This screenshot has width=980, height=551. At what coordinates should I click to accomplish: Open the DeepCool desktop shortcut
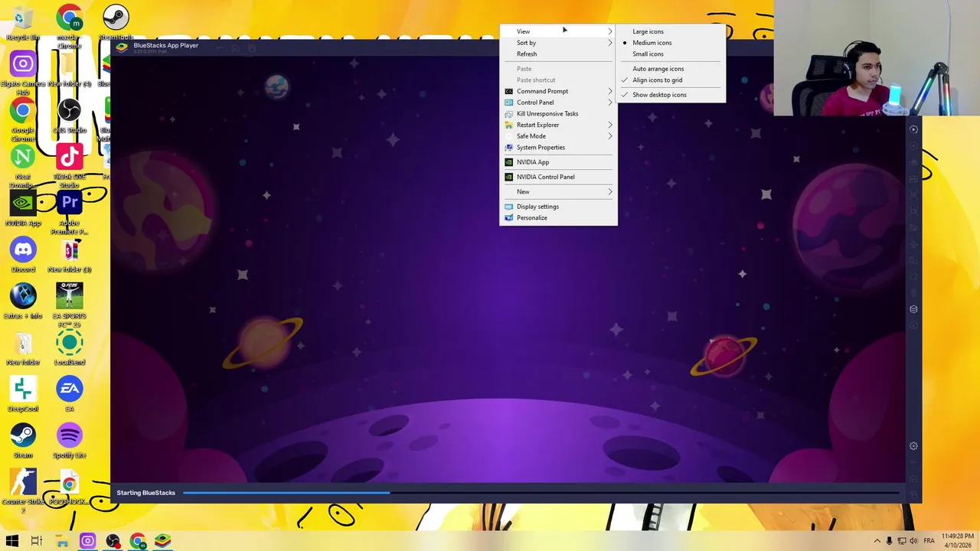23,394
